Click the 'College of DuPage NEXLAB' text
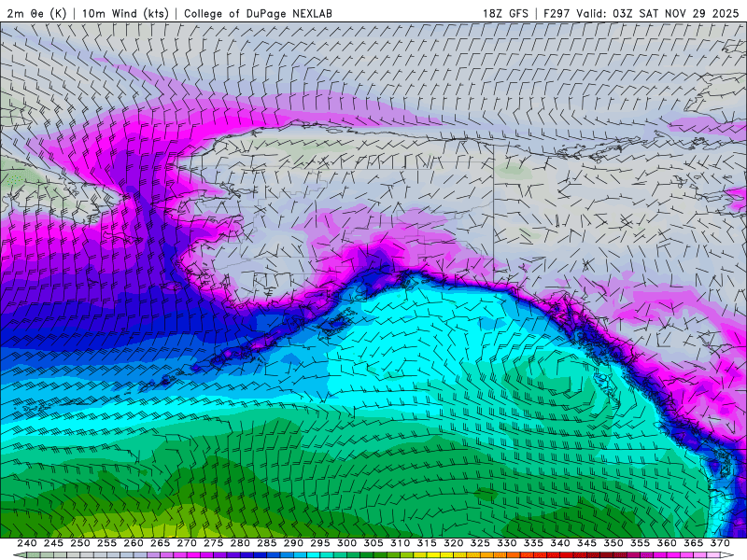The width and height of the screenshot is (747, 560). (258, 13)
